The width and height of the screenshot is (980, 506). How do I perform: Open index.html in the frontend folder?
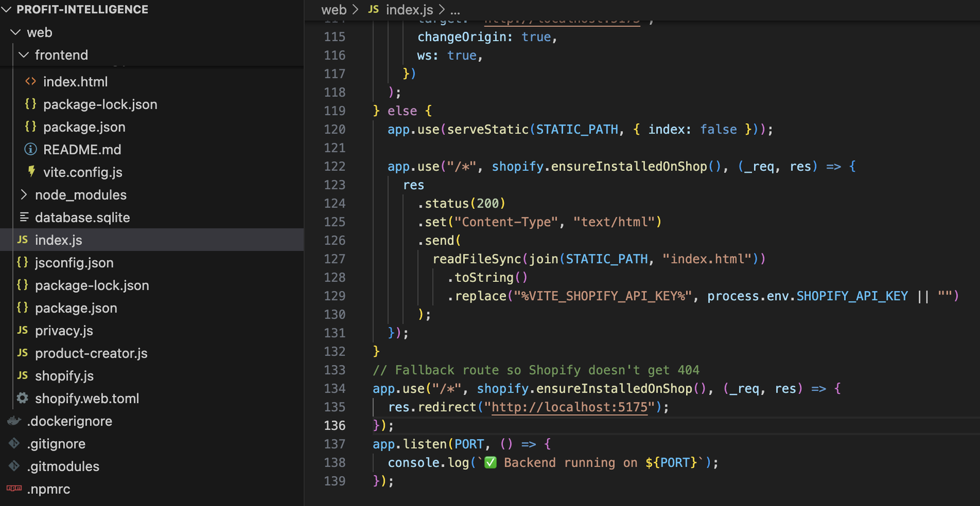(75, 81)
